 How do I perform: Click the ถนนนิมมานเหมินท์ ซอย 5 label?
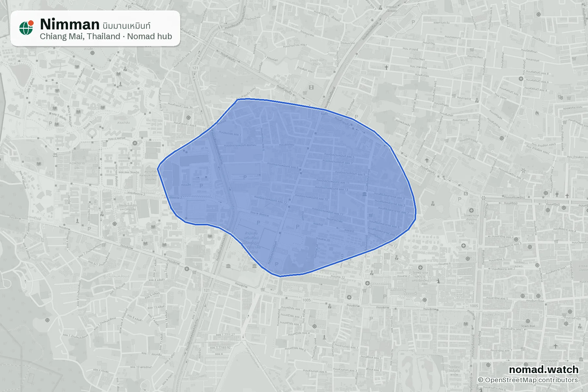(339, 155)
